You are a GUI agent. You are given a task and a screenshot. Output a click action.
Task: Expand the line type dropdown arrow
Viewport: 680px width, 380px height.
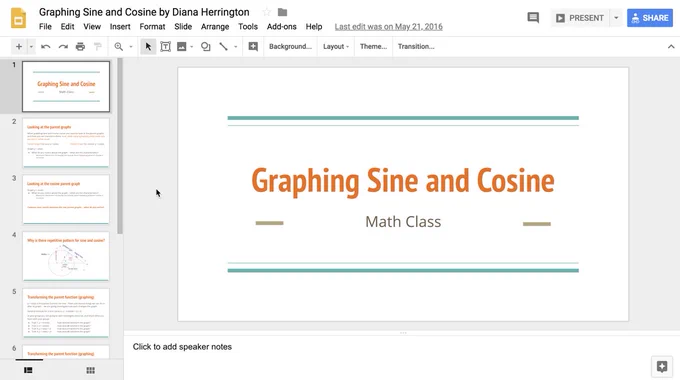[x=235, y=46]
